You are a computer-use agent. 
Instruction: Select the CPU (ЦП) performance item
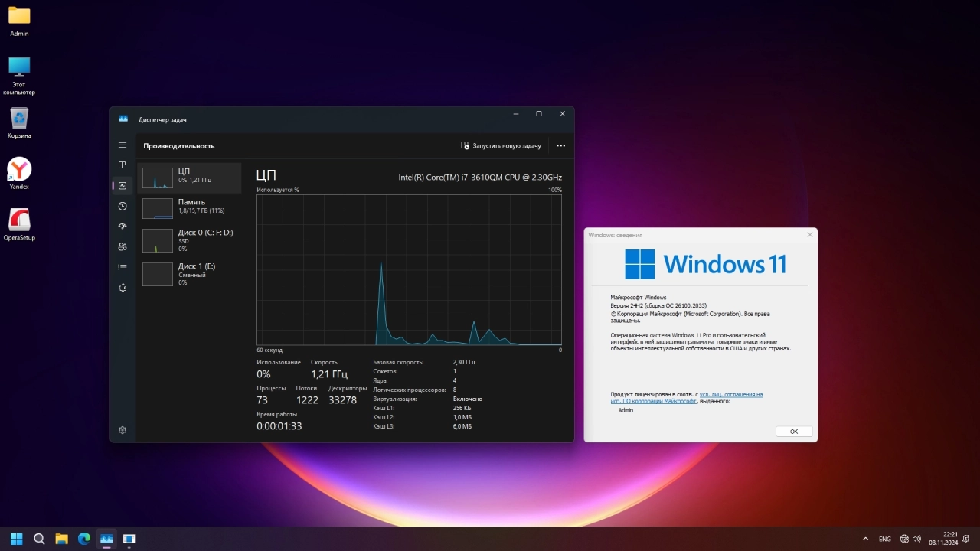pos(189,178)
